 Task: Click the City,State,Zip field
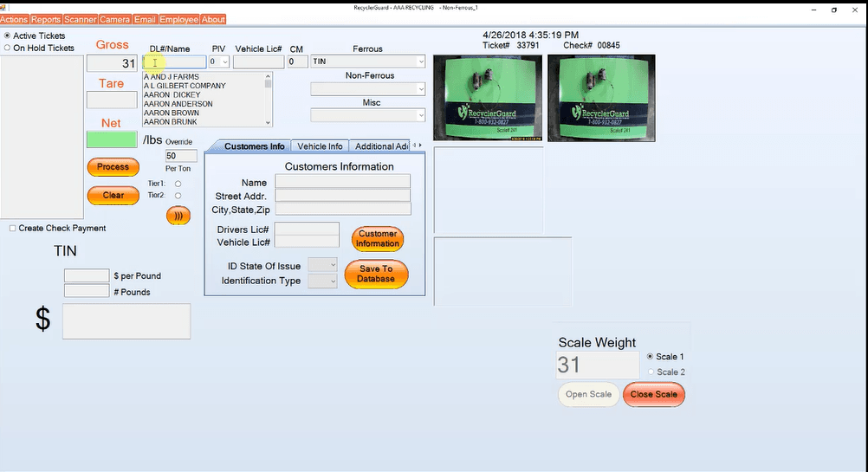click(343, 209)
